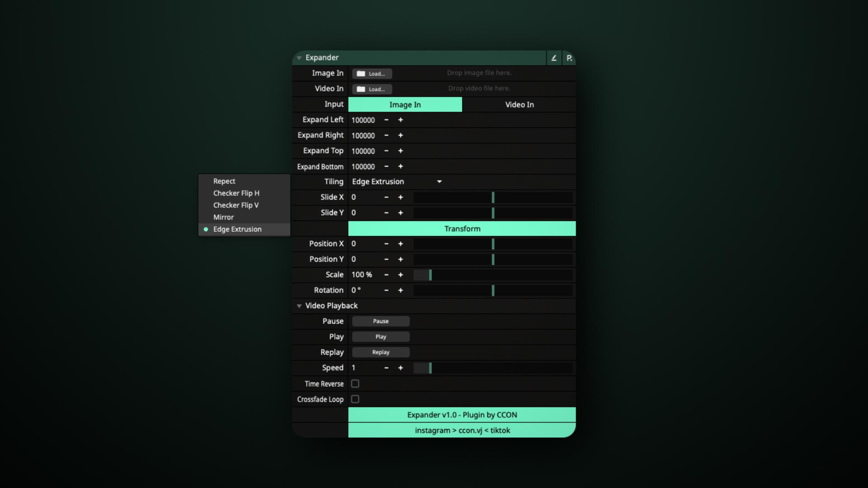Image resolution: width=868 pixels, height=488 pixels.
Task: Click folder Load icon for Video In
Action: pyautogui.click(x=361, y=89)
